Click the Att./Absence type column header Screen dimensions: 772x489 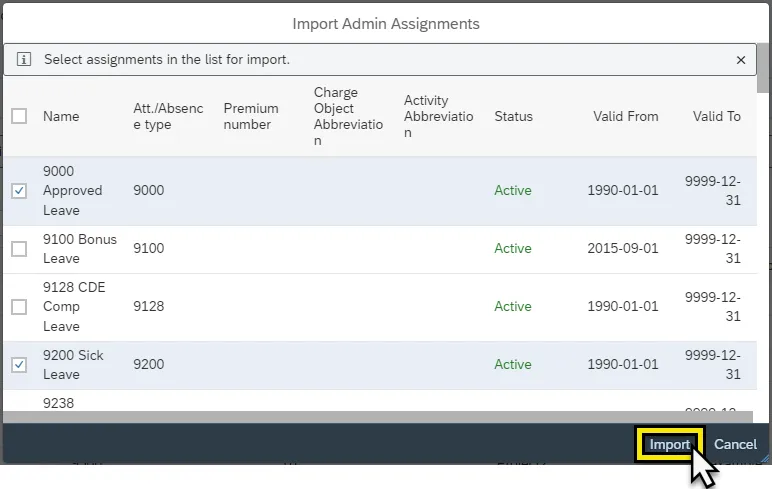pos(168,116)
